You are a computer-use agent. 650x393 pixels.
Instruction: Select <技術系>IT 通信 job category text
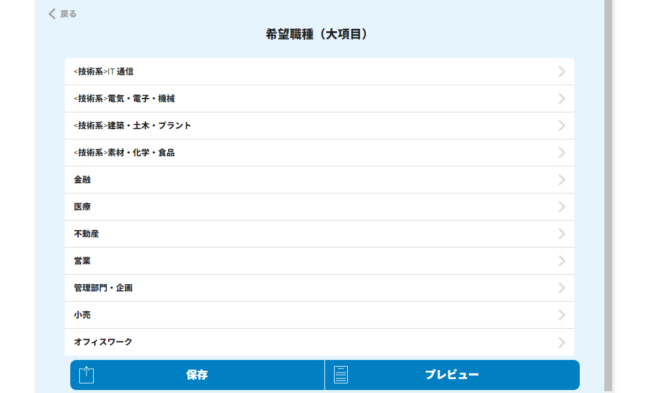coord(104,72)
